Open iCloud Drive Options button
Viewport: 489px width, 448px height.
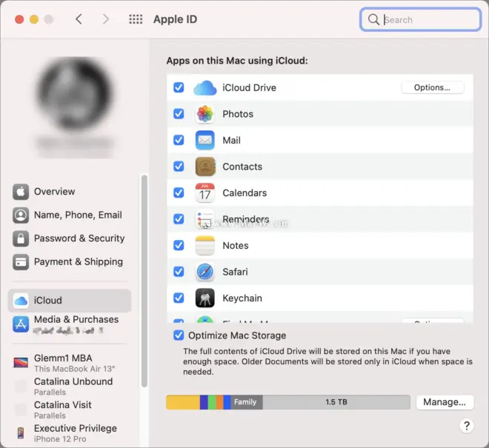432,87
